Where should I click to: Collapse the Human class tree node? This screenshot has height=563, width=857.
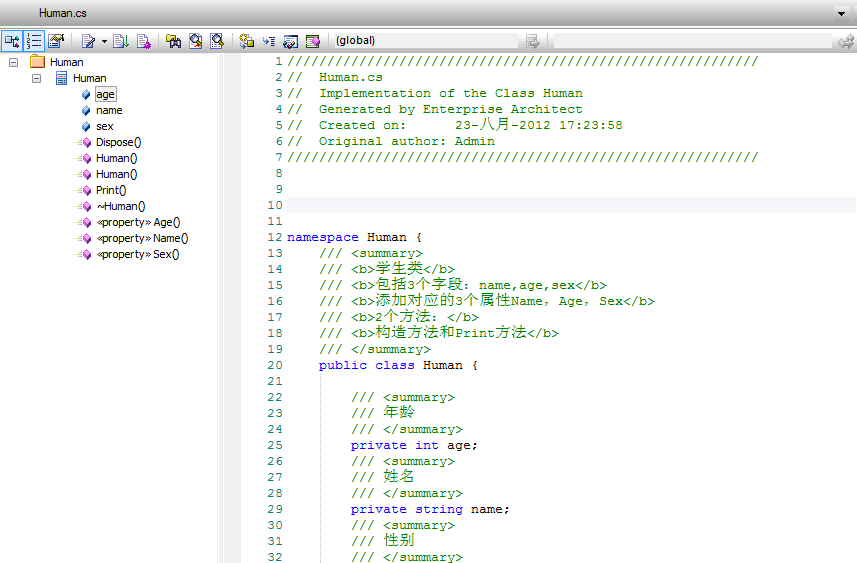36,78
